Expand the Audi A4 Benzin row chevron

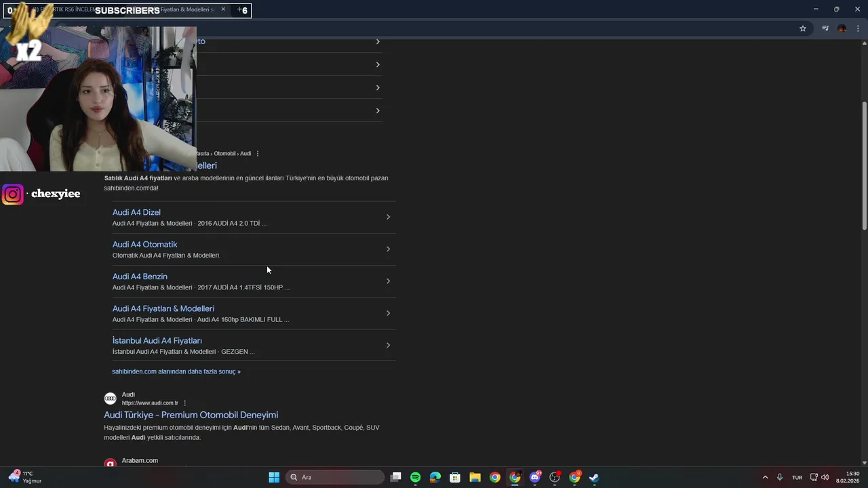tap(388, 281)
